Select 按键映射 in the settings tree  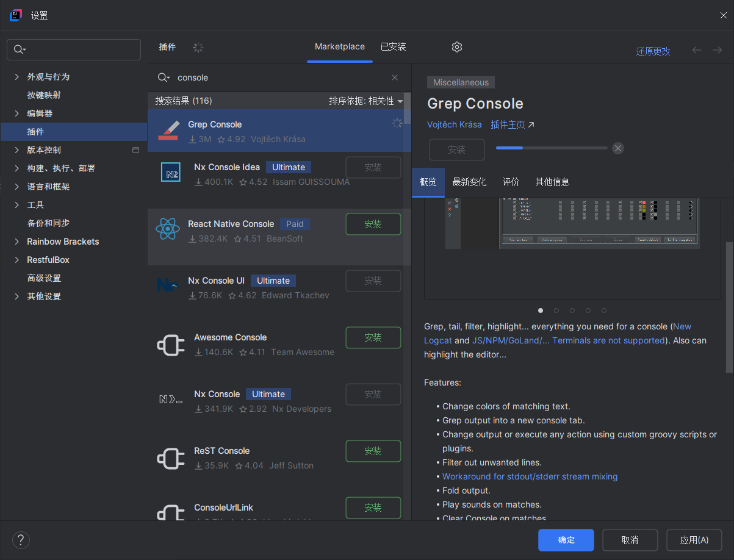click(44, 95)
